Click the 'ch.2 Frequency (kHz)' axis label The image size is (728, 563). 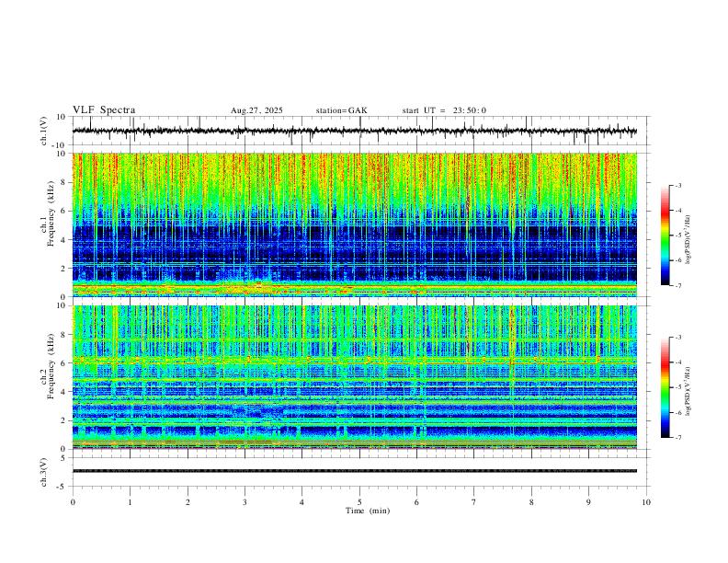pyautogui.click(x=48, y=366)
